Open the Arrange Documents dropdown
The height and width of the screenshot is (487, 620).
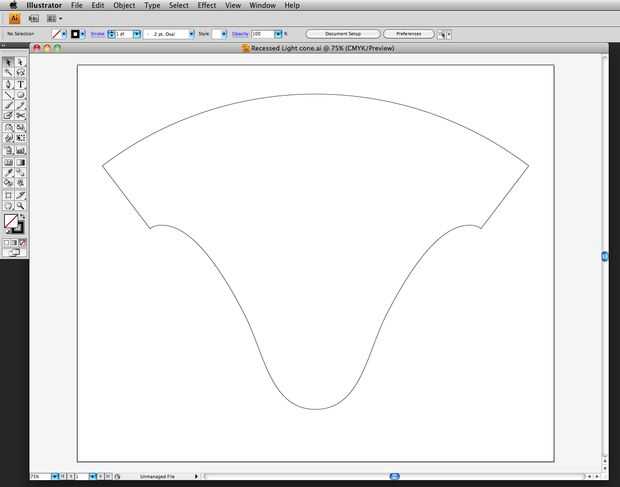(x=55, y=19)
